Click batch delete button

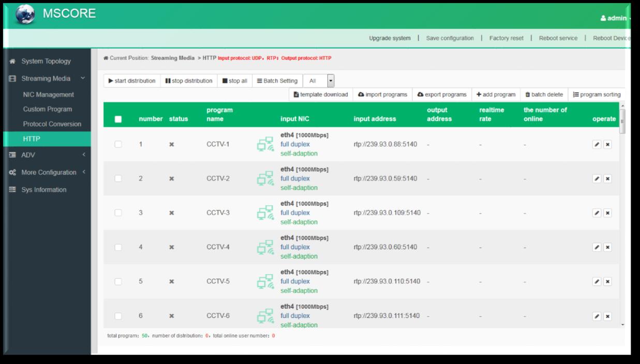[x=544, y=95]
